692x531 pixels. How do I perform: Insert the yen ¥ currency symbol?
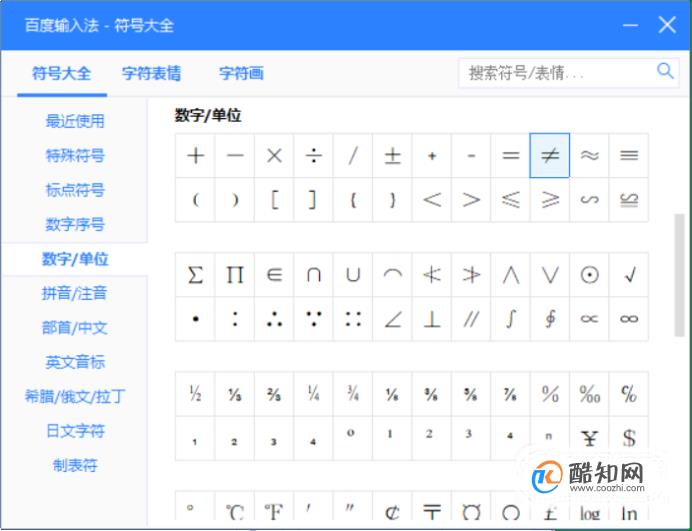pos(589,438)
